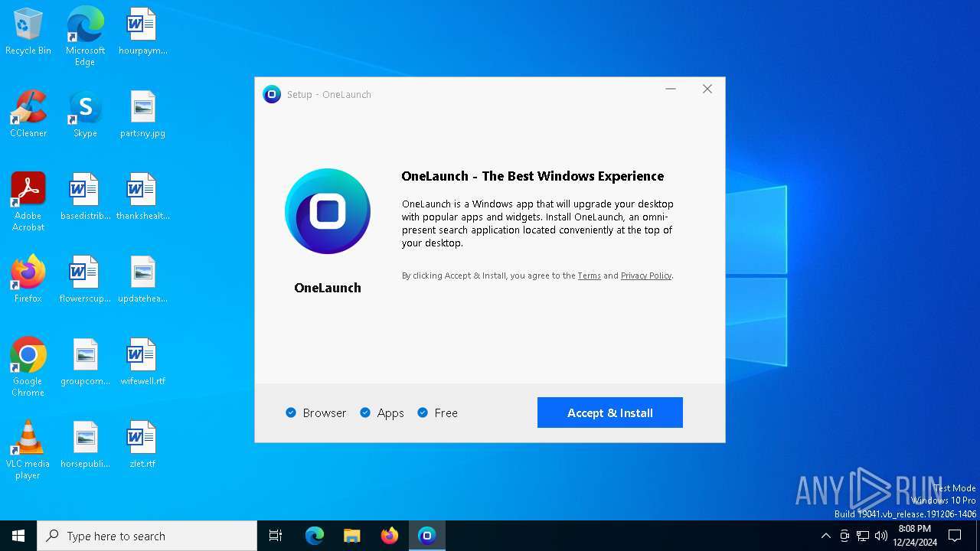The height and width of the screenshot is (551, 980).
Task: Select Google Chrome desktop shortcut
Action: [x=28, y=367]
